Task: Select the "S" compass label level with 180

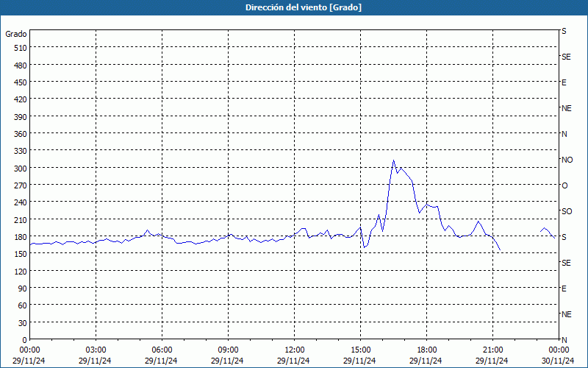Action: pos(564,237)
